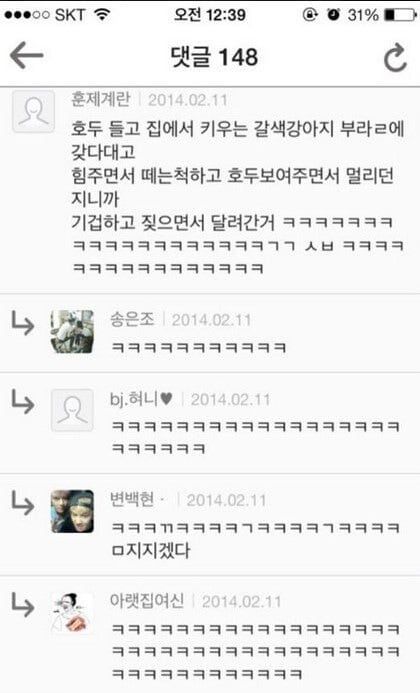Open bj.허니's blank profile avatar
The width and height of the screenshot is (420, 693).
72,410
